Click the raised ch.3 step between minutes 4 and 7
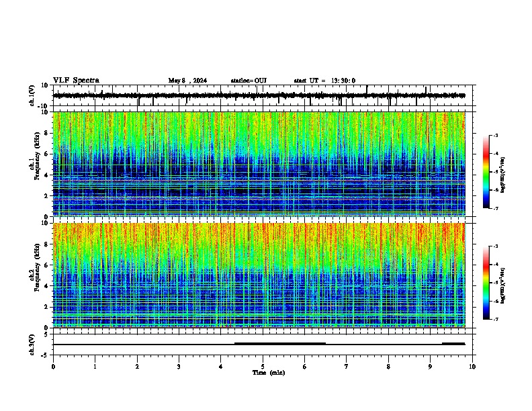 (280, 344)
